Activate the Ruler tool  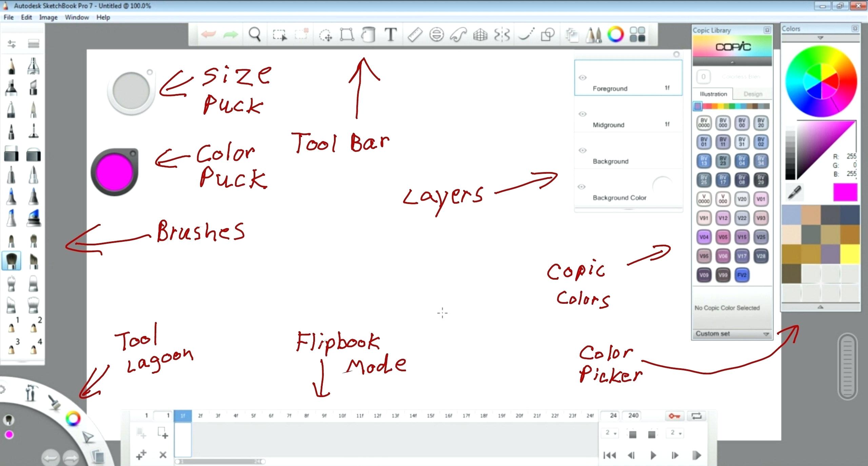pos(414,35)
